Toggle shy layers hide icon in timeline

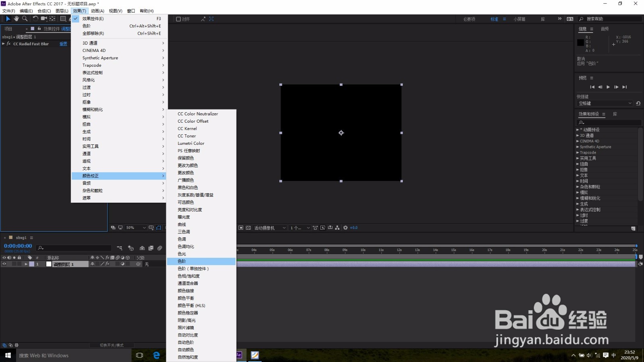pos(142,248)
